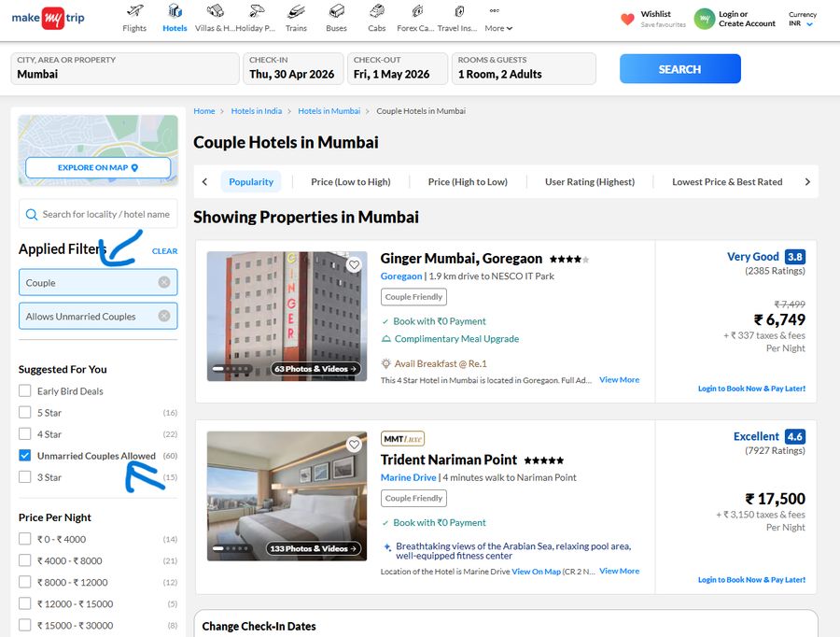Image resolution: width=840 pixels, height=637 pixels.
Task: Enable the 4 Star filter
Action: pos(24,433)
